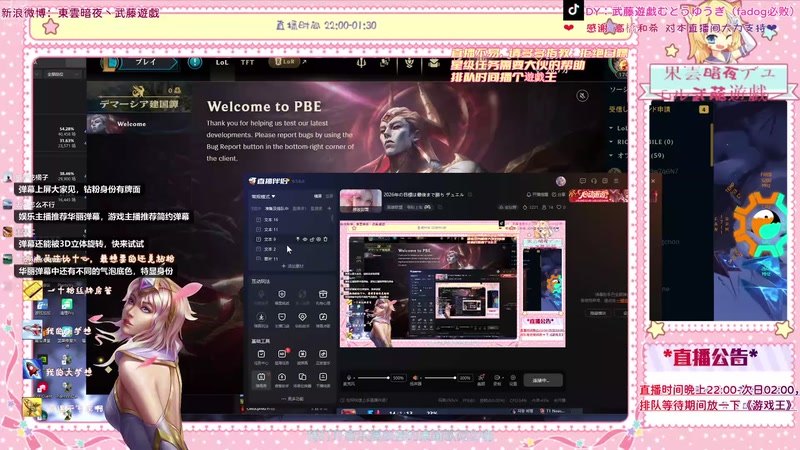The height and width of the screenshot is (450, 800).
Task: Switch to 横屏 landscape layout
Action: (x=318, y=196)
